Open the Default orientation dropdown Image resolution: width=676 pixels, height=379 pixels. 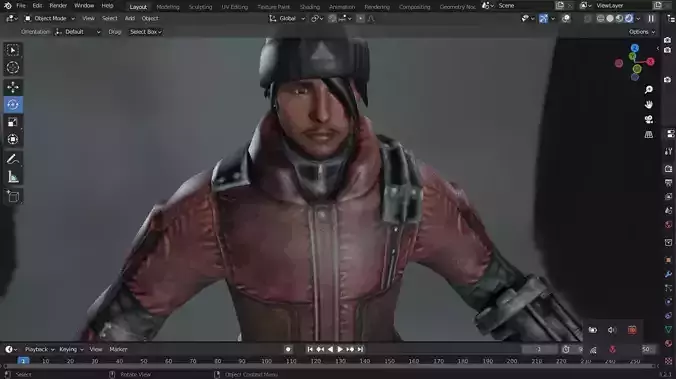(78, 32)
